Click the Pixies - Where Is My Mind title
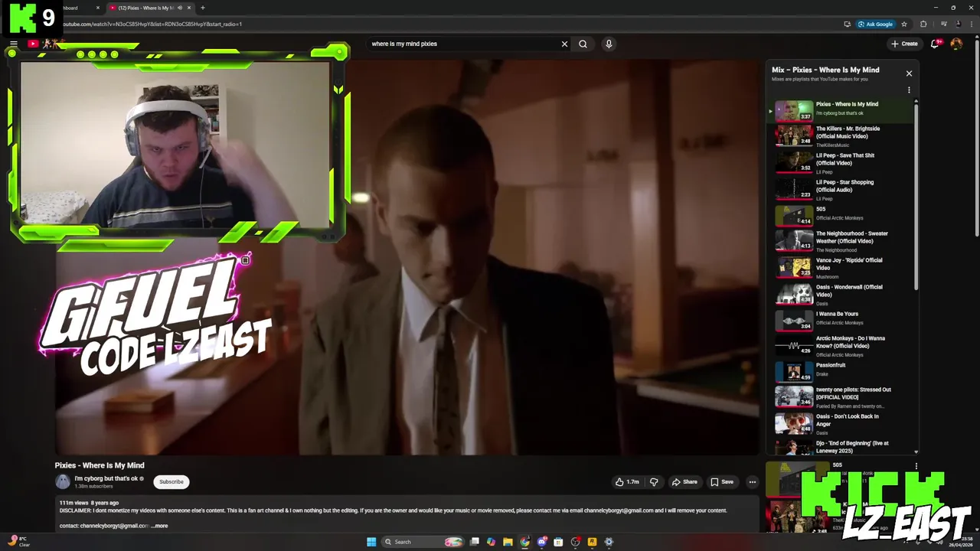 pyautogui.click(x=100, y=465)
